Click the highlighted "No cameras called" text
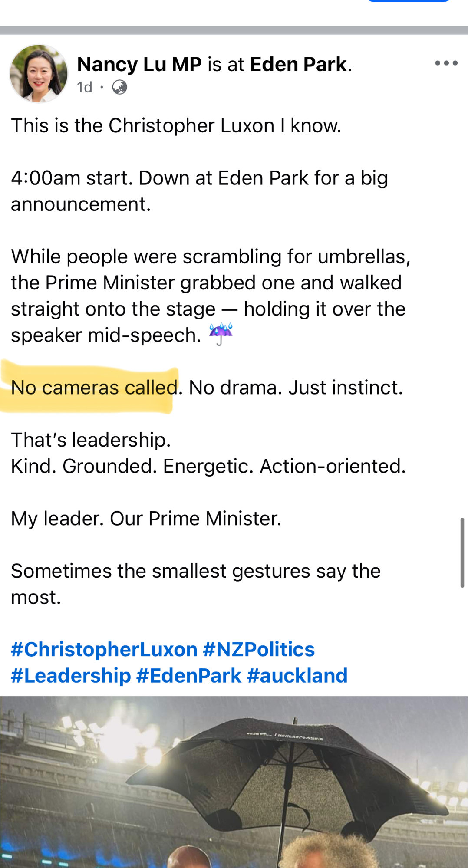 (94, 388)
